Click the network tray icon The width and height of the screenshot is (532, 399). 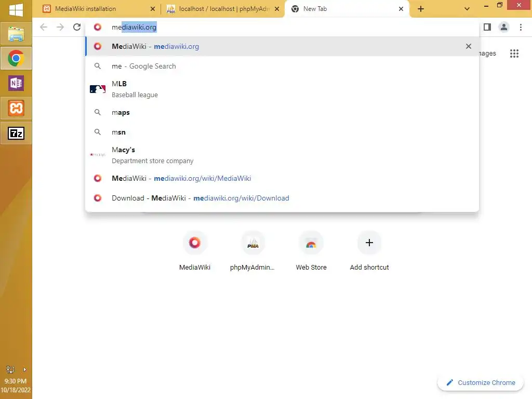point(10,369)
